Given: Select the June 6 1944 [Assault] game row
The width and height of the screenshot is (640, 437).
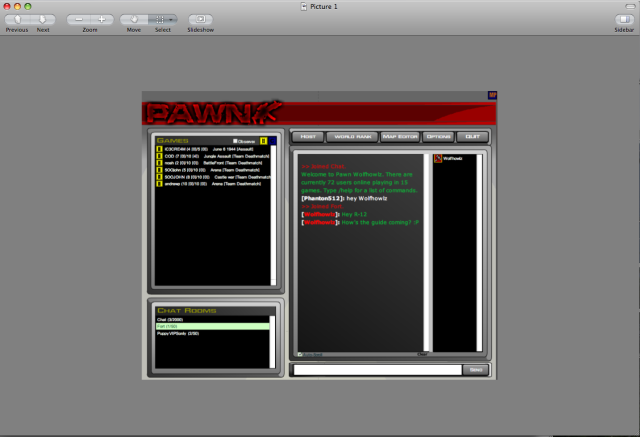Looking at the screenshot, I should [x=213, y=149].
